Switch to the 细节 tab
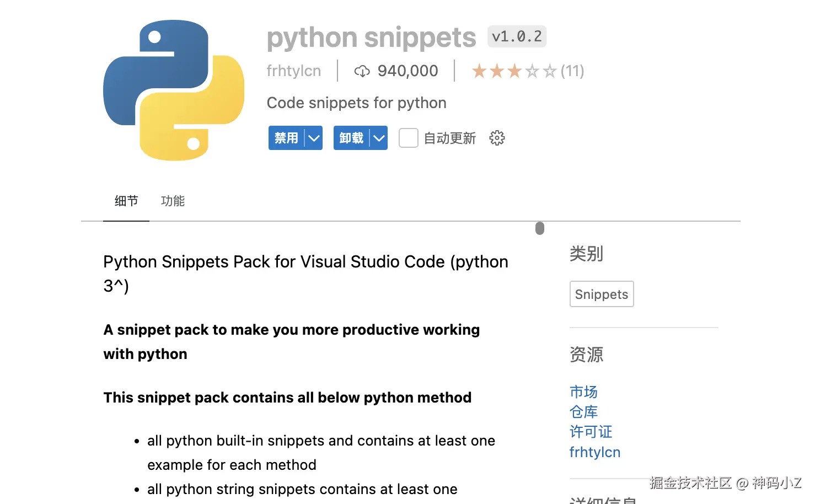Screen dimensions: 815x504 [126, 201]
